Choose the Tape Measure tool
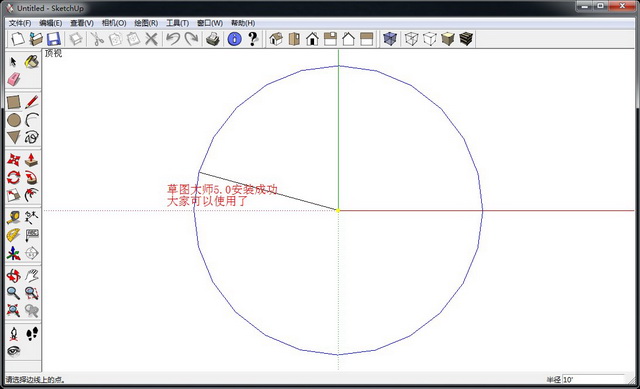640x389 pixels. pyautogui.click(x=13, y=217)
